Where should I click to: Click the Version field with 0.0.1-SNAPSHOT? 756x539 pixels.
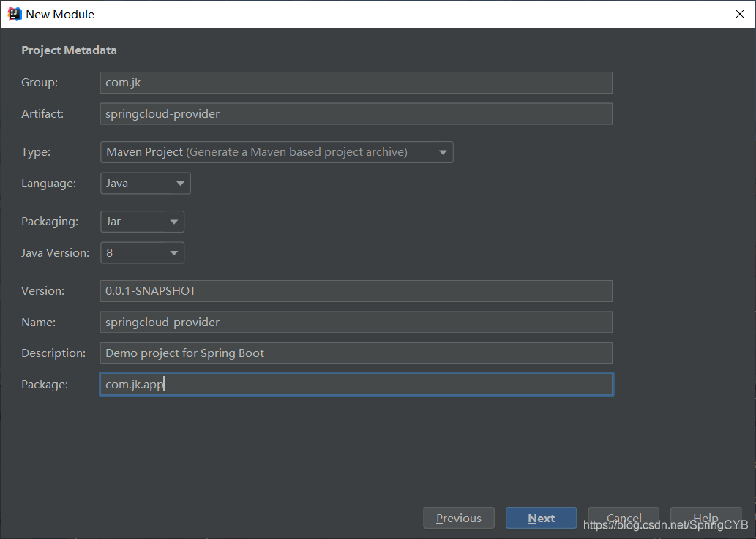(356, 291)
